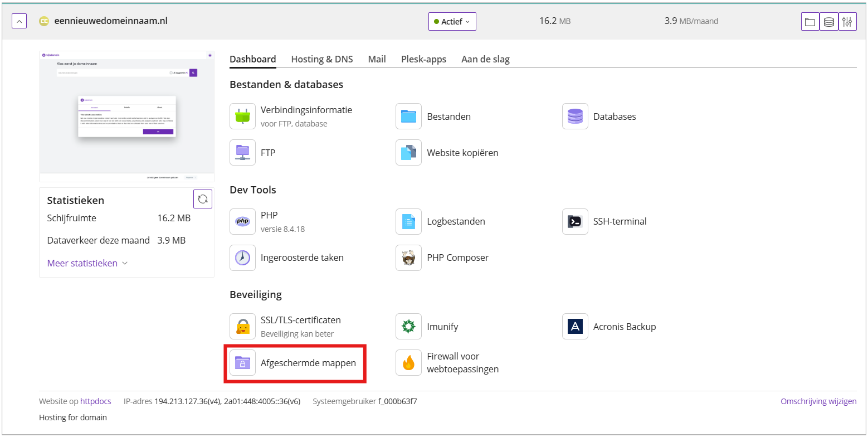Open the Databases icon
Image resolution: width=868 pixels, height=437 pixels.
point(575,116)
